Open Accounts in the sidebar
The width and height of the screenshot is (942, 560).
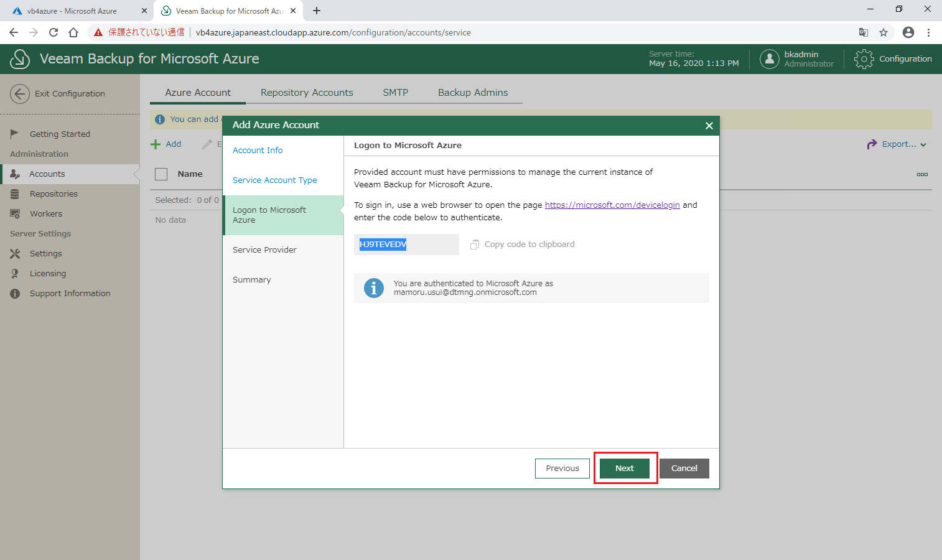pos(70,174)
